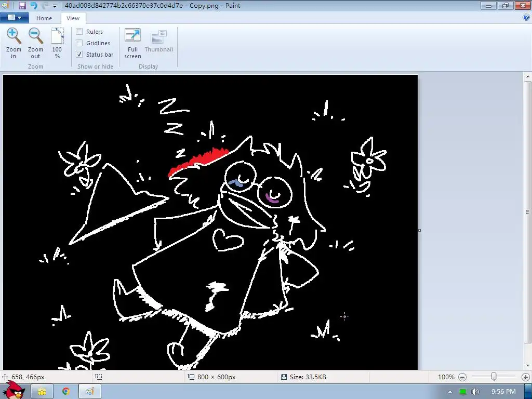
Task: Click the vertical scrollbar up arrow
Action: tap(528, 77)
